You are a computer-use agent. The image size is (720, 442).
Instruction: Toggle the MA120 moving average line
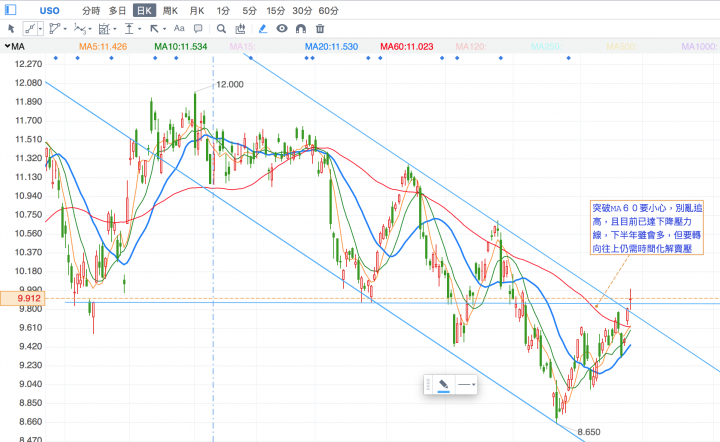469,46
